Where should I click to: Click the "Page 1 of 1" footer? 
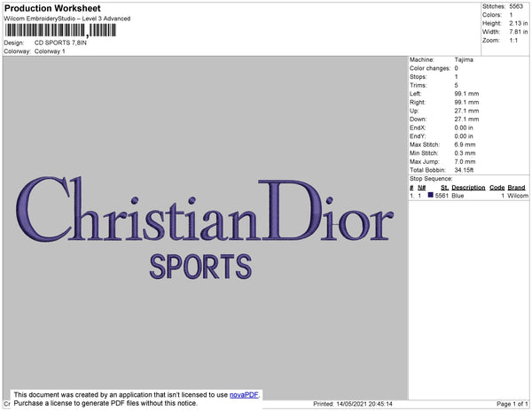click(512, 404)
